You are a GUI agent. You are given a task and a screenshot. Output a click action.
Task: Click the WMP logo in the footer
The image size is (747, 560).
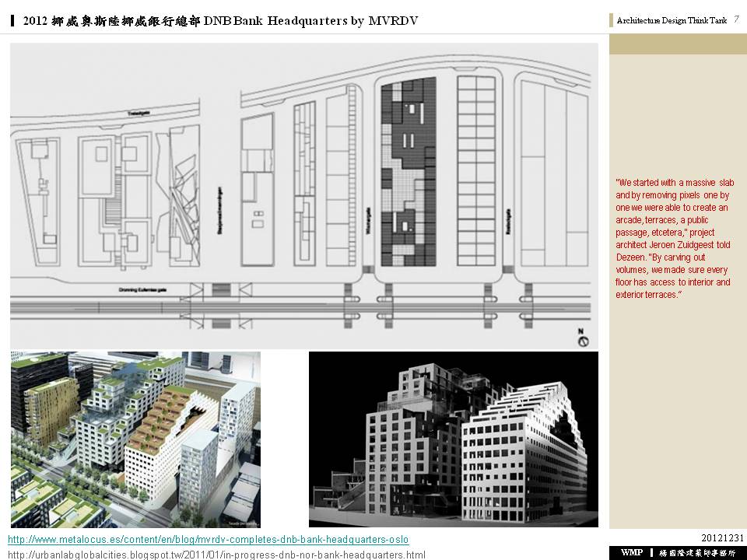pyautogui.click(x=631, y=552)
